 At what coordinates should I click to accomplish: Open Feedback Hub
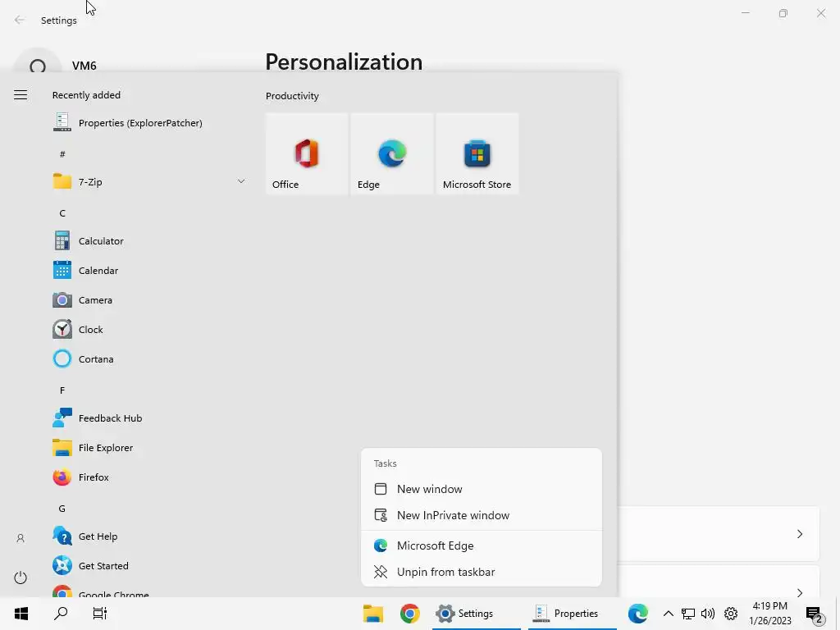point(149,418)
